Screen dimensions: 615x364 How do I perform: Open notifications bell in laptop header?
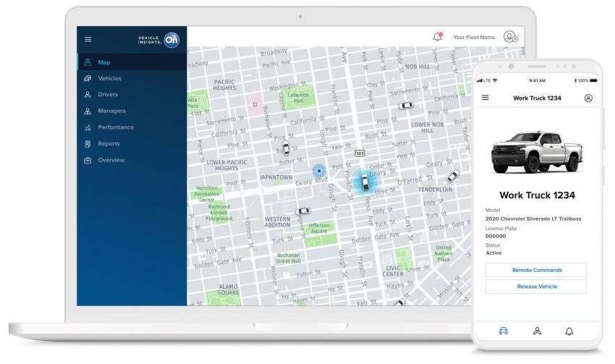point(437,37)
